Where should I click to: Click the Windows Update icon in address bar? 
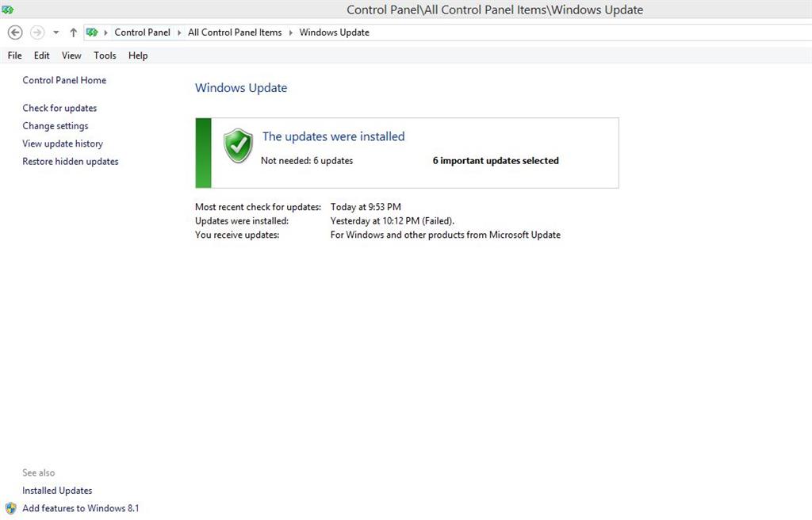click(92, 32)
